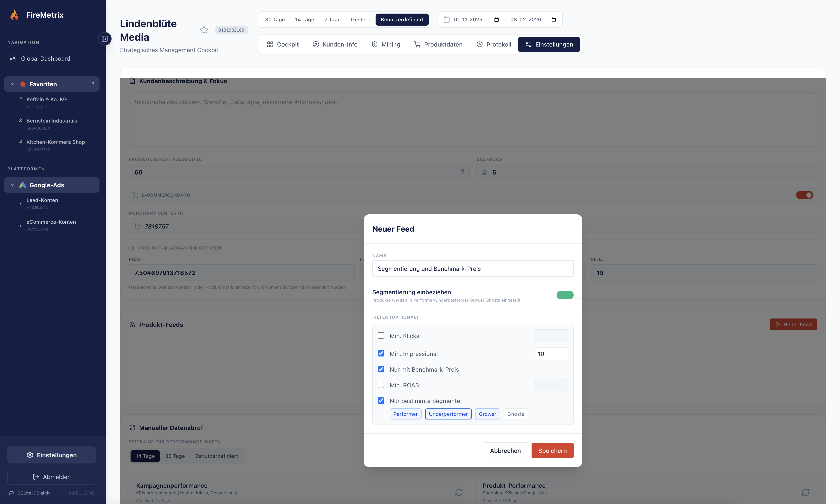The height and width of the screenshot is (504, 840).
Task: Collapse the Favoriten section
Action: [12, 84]
